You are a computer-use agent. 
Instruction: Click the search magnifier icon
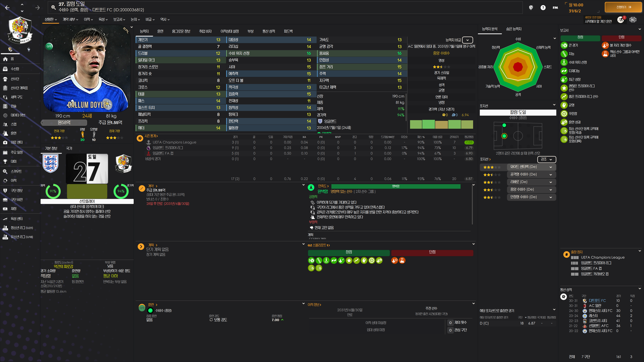pyautogui.click(x=53, y=8)
